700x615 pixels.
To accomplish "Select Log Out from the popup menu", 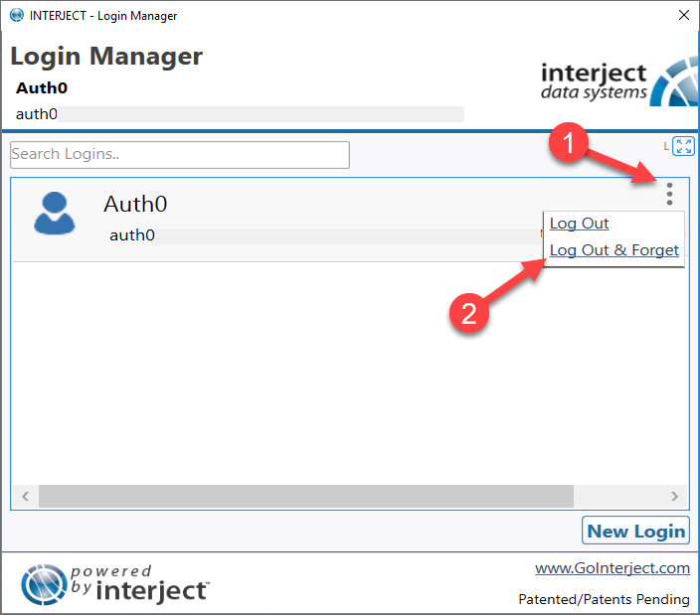I will 579,223.
